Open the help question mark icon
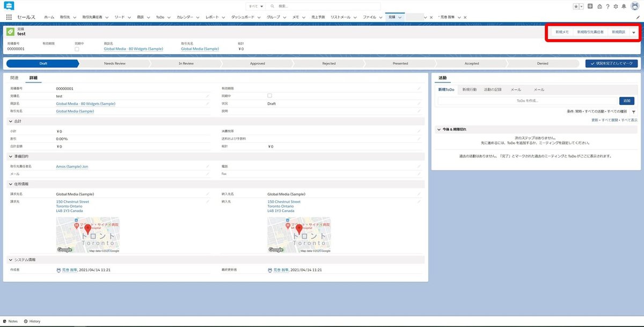 click(x=608, y=6)
